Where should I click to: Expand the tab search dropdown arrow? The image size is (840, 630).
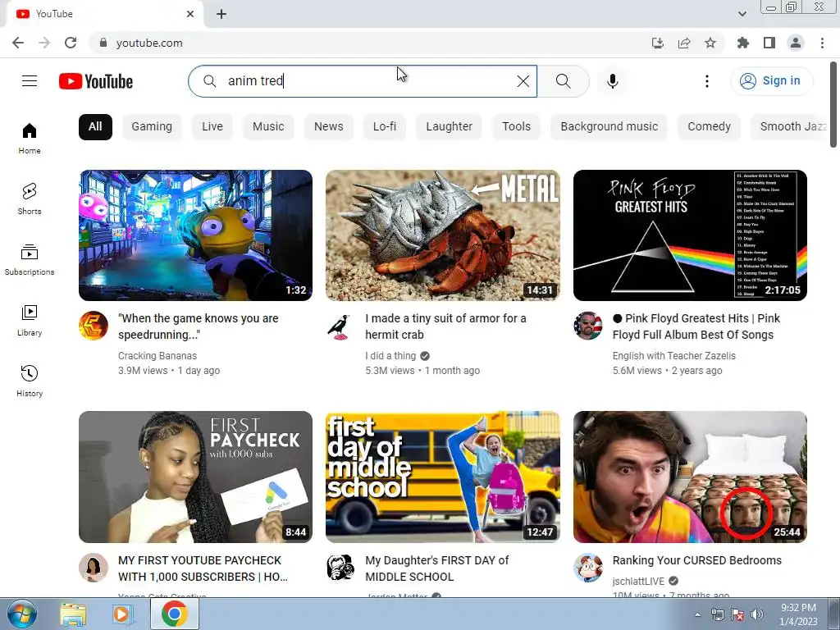742,14
